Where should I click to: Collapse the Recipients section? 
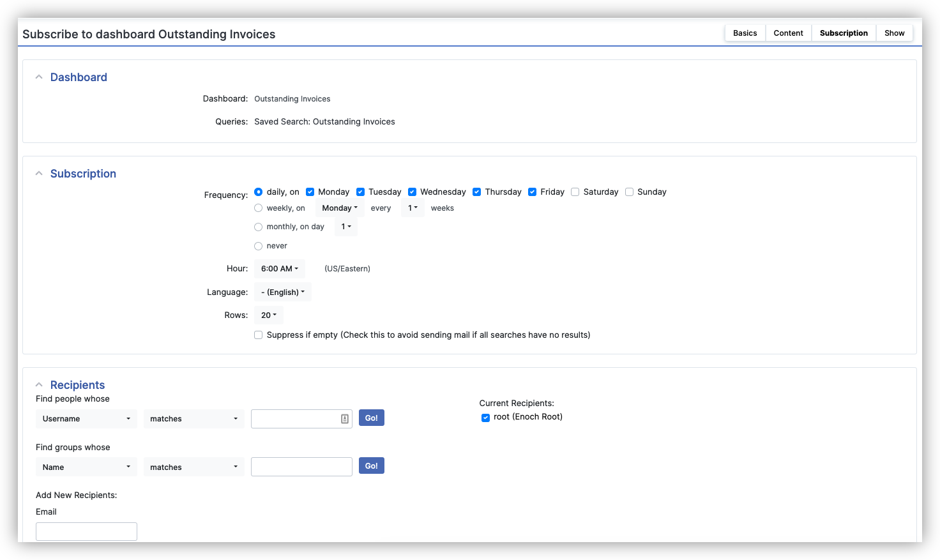pyautogui.click(x=38, y=384)
